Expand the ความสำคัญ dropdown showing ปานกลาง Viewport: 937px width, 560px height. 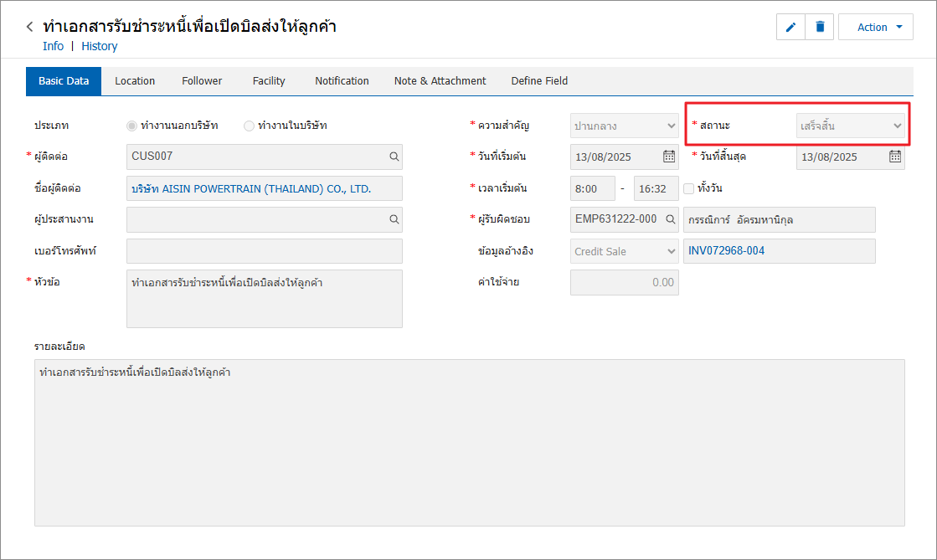tap(624, 126)
